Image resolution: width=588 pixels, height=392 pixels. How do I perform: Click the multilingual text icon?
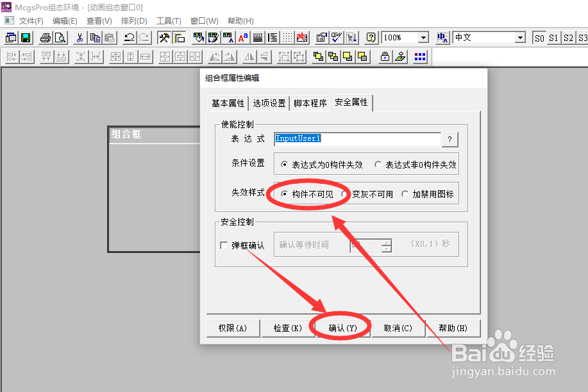coord(442,38)
